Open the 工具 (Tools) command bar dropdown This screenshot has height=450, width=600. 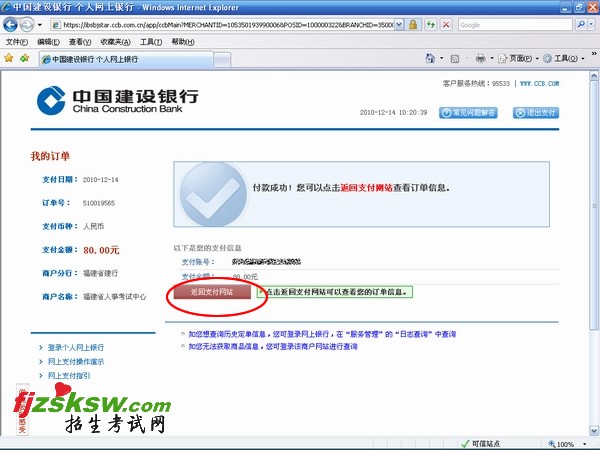click(x=562, y=58)
